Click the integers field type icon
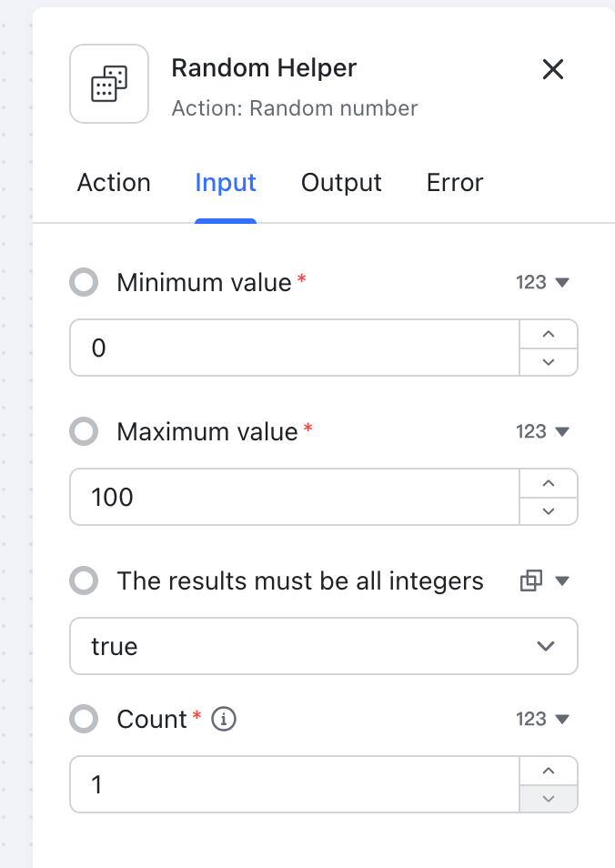The height and width of the screenshot is (868, 615). (x=531, y=580)
